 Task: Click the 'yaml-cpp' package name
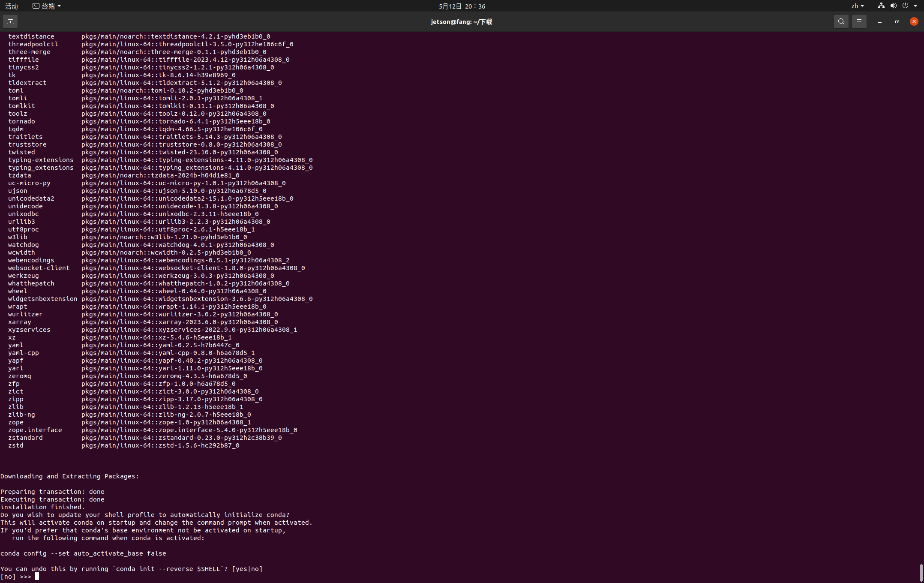tap(24, 353)
